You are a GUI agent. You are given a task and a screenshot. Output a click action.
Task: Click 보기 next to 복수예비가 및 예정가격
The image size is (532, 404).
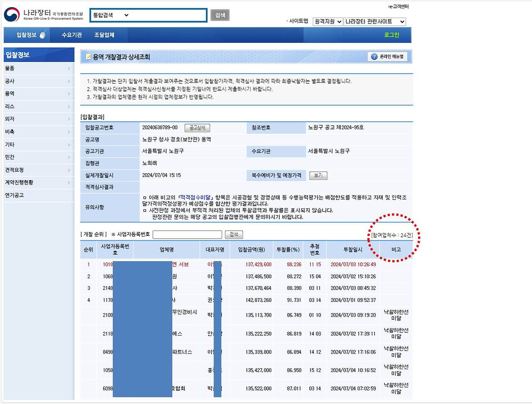pyautogui.click(x=318, y=175)
